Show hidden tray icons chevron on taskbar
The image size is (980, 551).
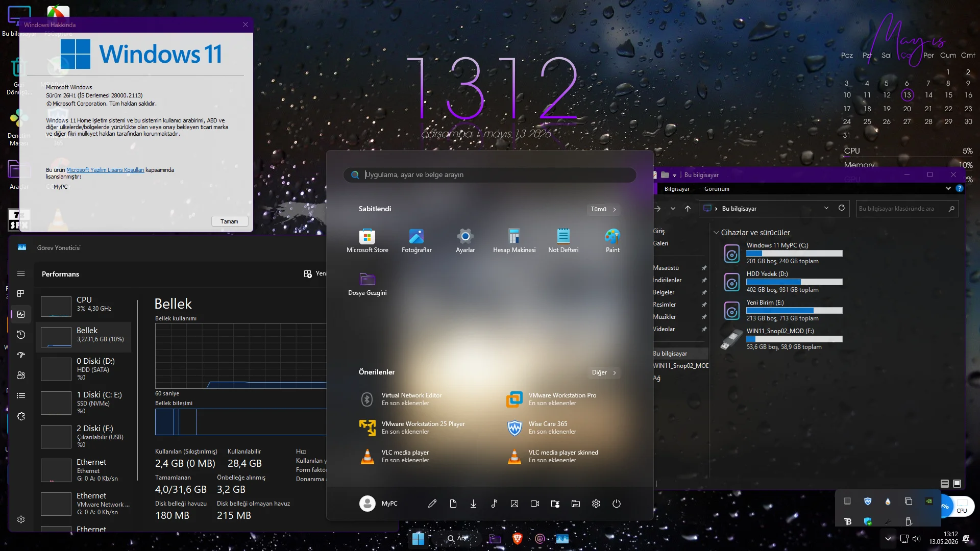pos(888,539)
